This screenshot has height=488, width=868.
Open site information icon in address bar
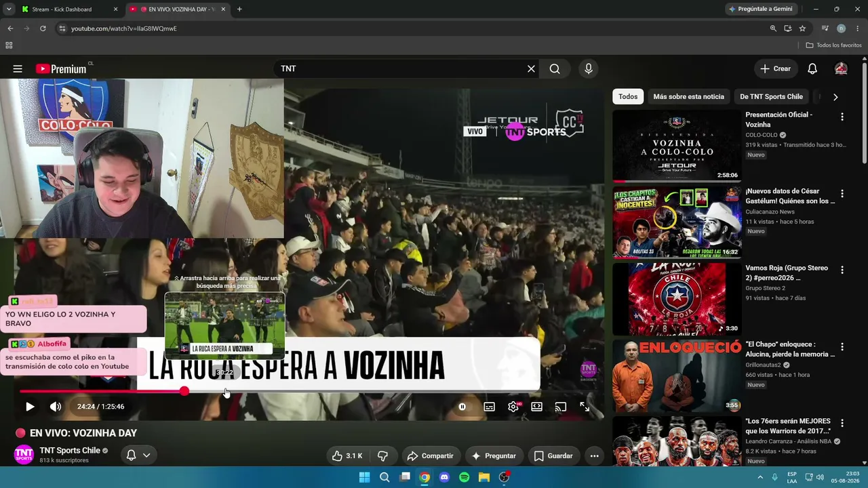pos(62,28)
